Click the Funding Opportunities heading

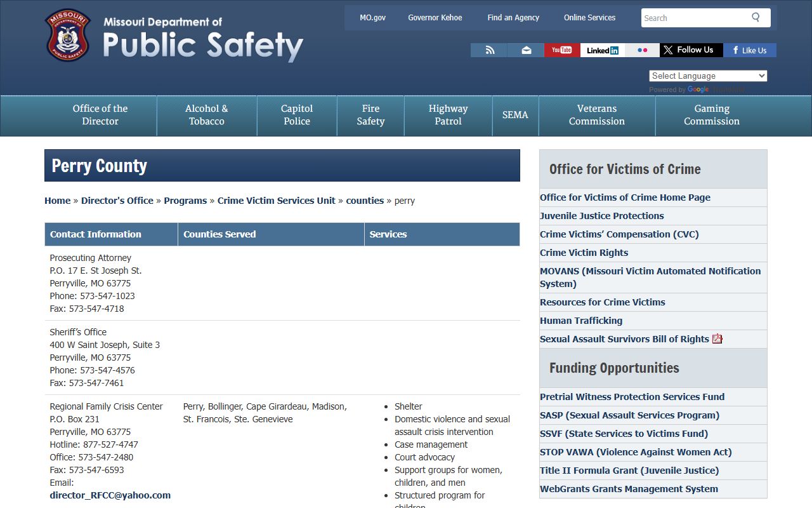coord(614,368)
